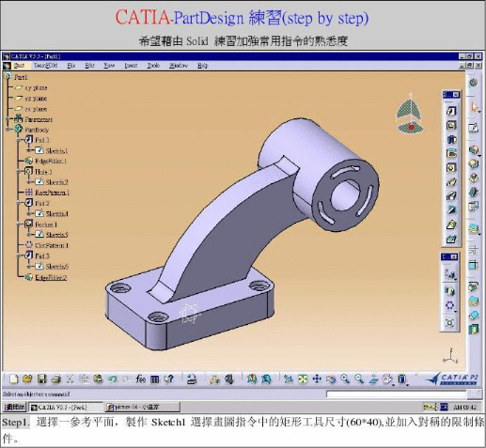
Task: Collapse the Pad.2 node in tree
Action: 18,203
